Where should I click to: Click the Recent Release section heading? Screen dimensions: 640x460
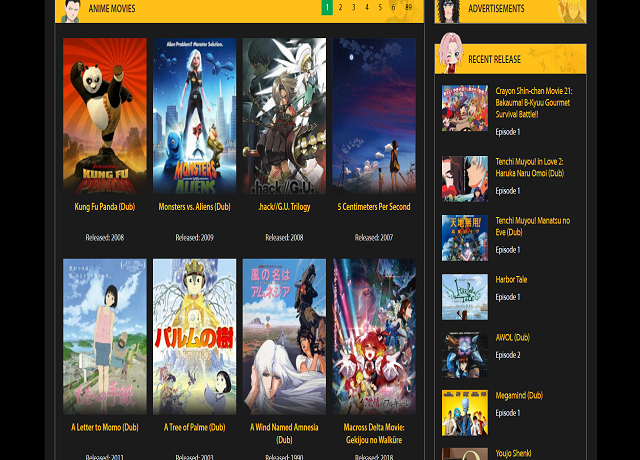pyautogui.click(x=494, y=60)
